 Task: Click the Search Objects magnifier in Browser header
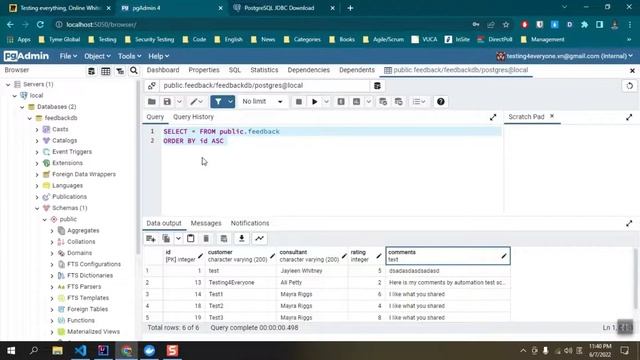point(134,71)
